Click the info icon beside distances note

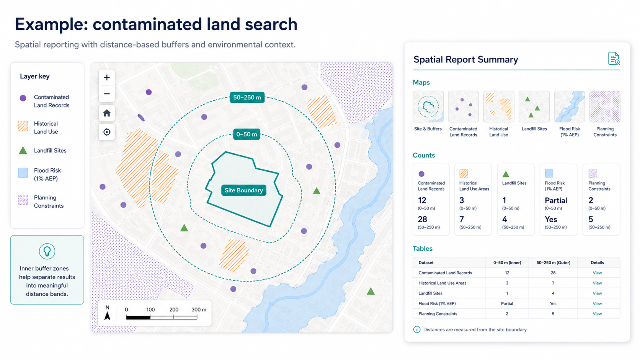[x=417, y=329]
